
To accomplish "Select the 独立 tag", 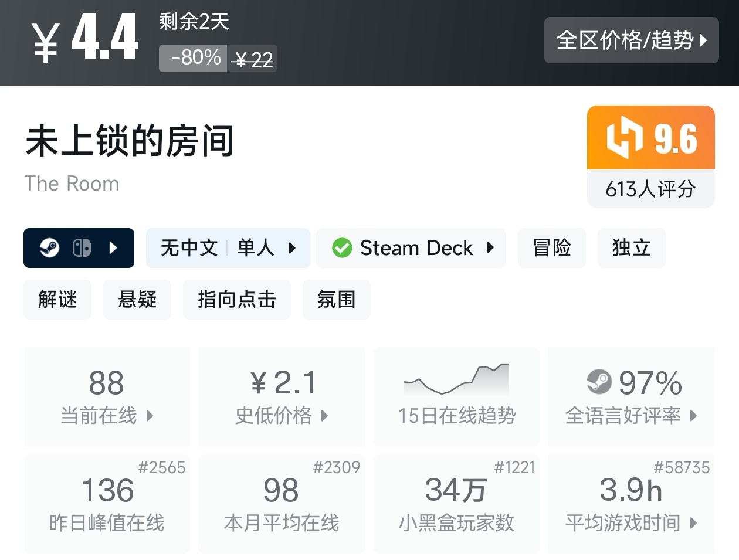I will tap(631, 248).
